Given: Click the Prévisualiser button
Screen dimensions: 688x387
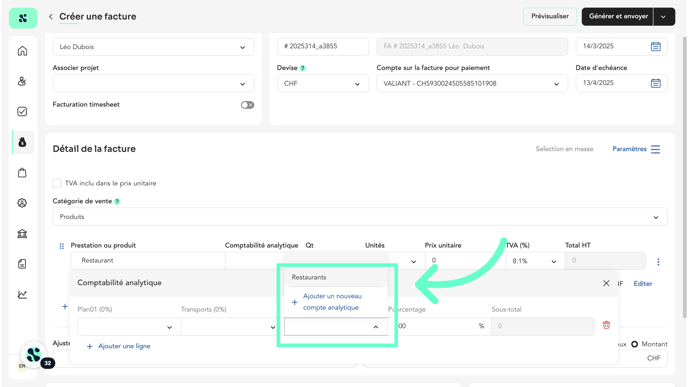Looking at the screenshot, I should click(x=549, y=16).
